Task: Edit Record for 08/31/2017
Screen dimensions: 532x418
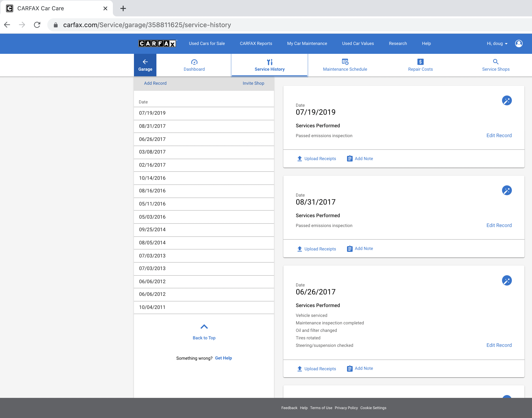Action: click(x=499, y=225)
